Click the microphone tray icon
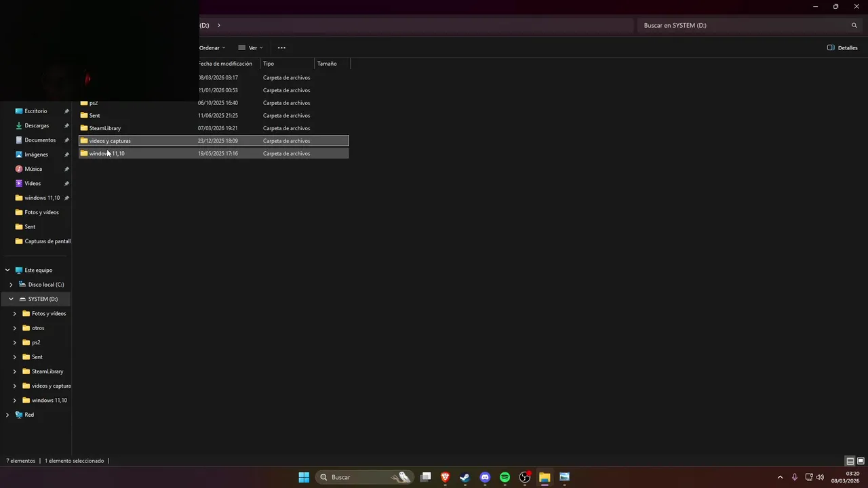 click(794, 477)
